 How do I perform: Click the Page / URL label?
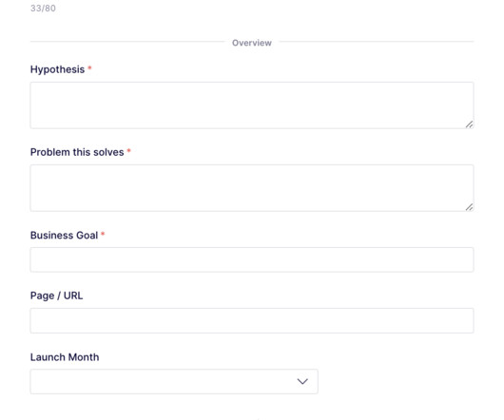(56, 296)
